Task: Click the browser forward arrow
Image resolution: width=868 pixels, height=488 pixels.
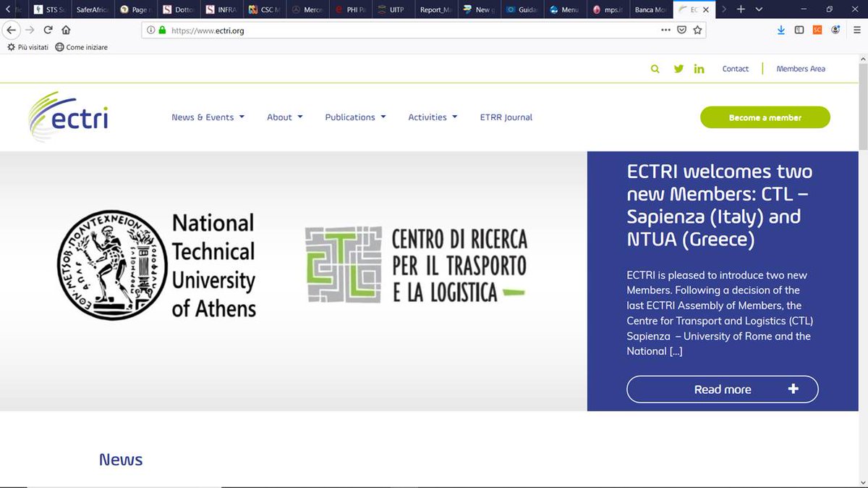Action: [x=30, y=30]
